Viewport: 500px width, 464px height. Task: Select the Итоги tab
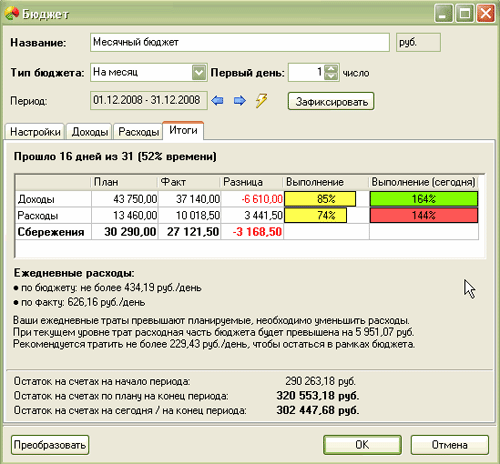point(183,130)
